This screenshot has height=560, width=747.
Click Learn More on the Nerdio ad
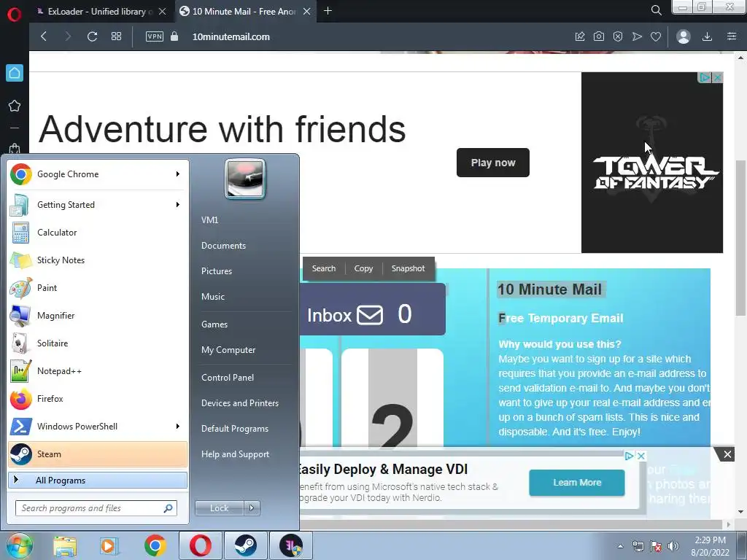[x=577, y=483]
